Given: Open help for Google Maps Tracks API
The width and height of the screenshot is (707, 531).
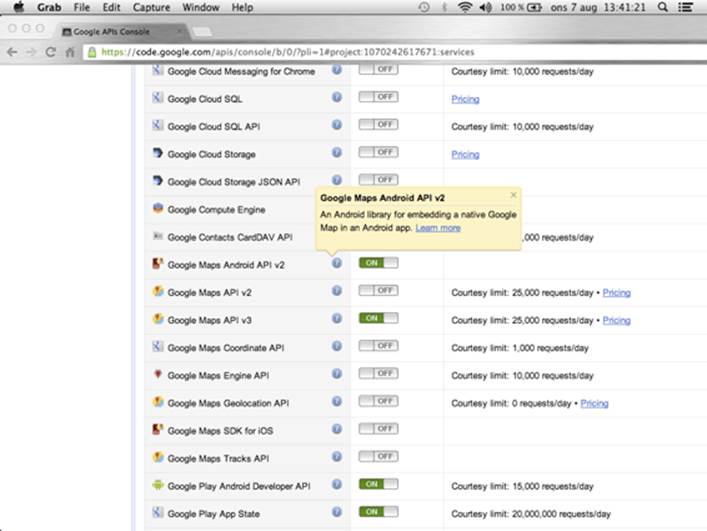Looking at the screenshot, I should coord(337,457).
